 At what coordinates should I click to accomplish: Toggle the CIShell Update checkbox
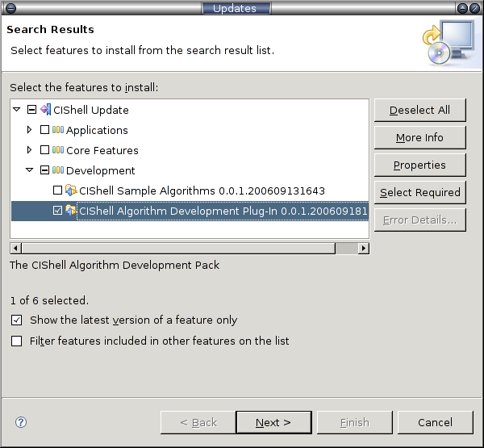[31, 109]
